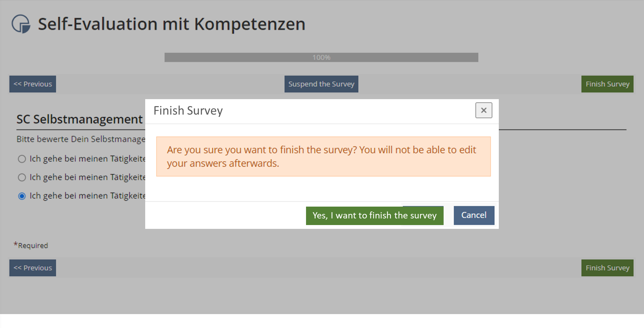The height and width of the screenshot is (328, 644).
Task: Close the Finish Survey dialog with X
Action: coord(484,110)
